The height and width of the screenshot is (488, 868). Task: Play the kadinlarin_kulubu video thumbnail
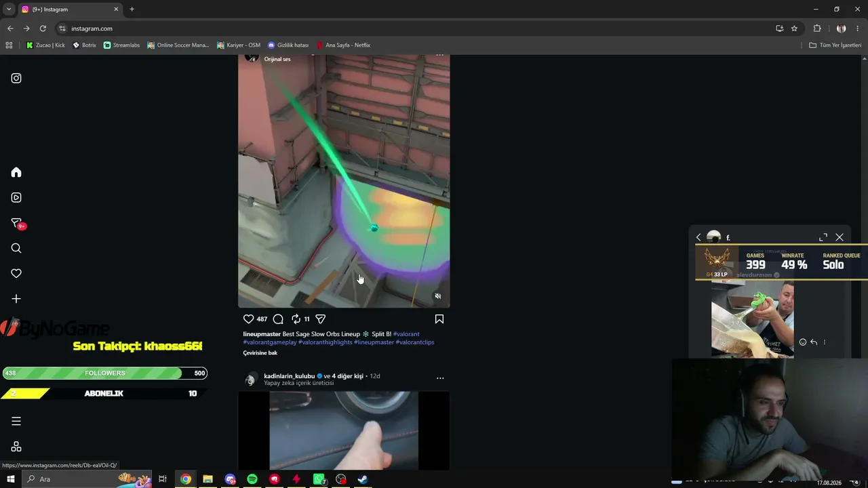(344, 430)
